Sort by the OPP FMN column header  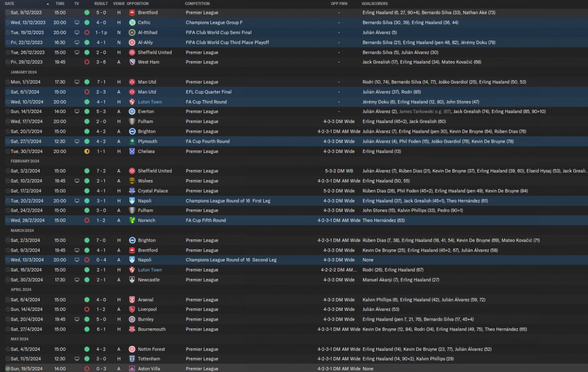(339, 4)
